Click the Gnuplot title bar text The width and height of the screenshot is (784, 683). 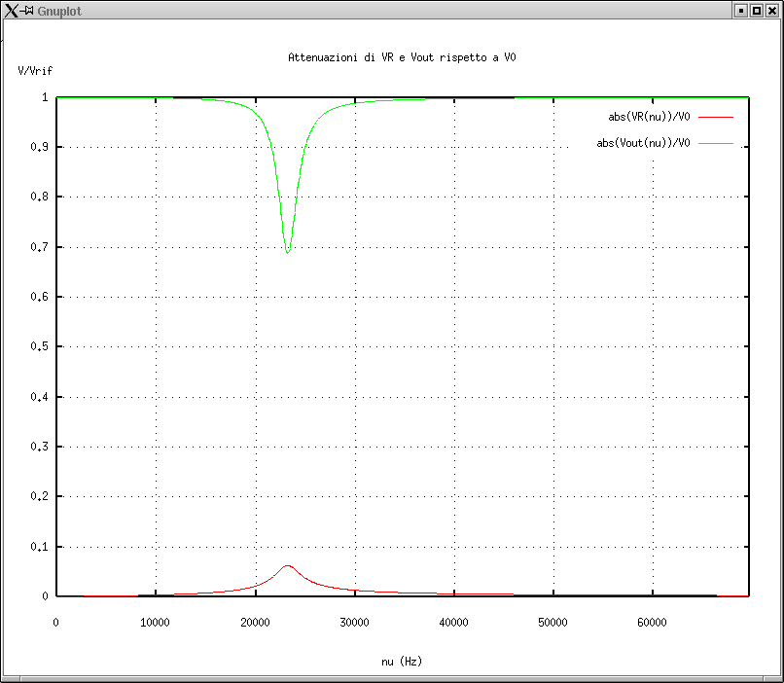click(x=58, y=11)
